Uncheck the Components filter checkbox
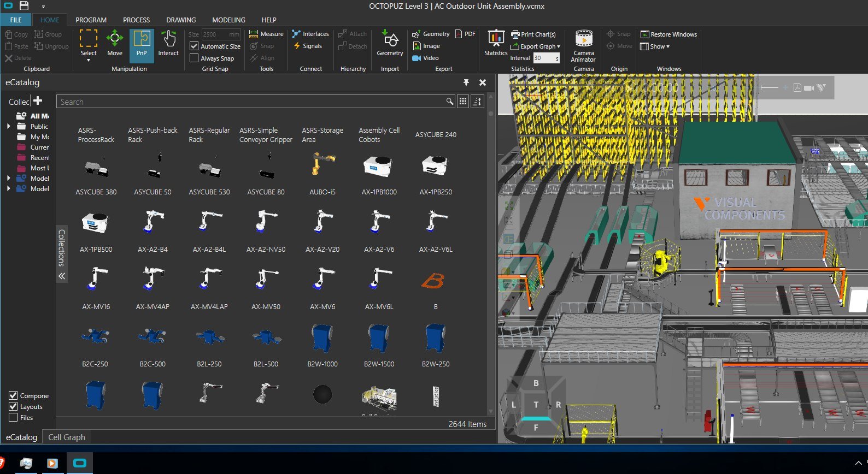The width and height of the screenshot is (868, 474). click(13, 395)
